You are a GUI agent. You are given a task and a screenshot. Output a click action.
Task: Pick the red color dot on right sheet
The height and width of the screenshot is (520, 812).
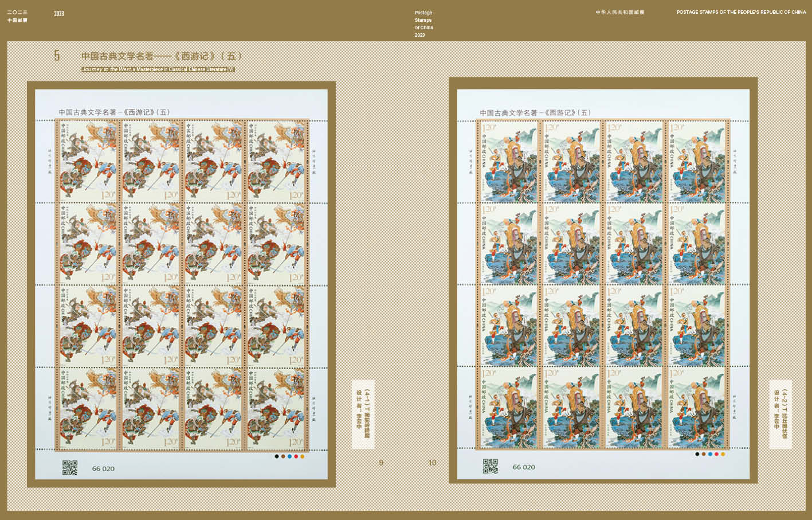tap(716, 454)
